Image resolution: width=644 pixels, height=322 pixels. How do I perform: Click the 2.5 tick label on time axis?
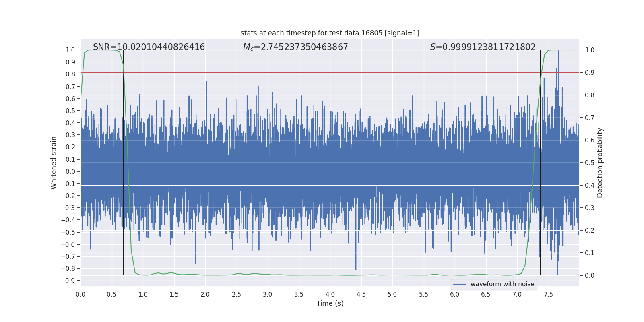[x=236, y=294]
